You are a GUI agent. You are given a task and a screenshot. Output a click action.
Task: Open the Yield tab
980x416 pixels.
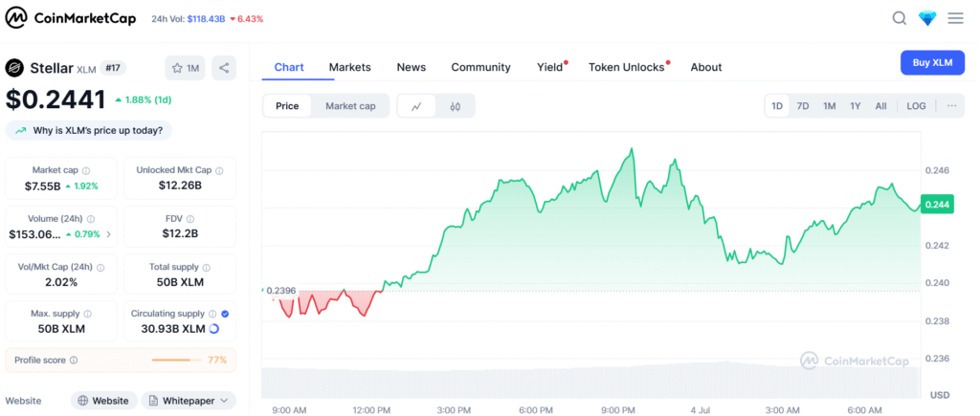(550, 67)
